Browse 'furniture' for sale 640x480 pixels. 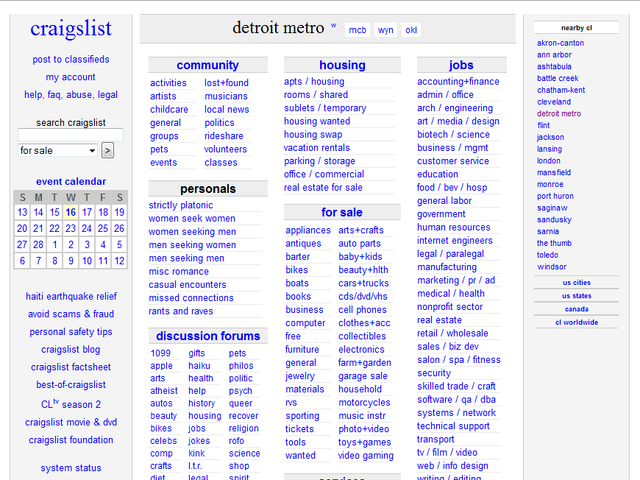click(302, 349)
